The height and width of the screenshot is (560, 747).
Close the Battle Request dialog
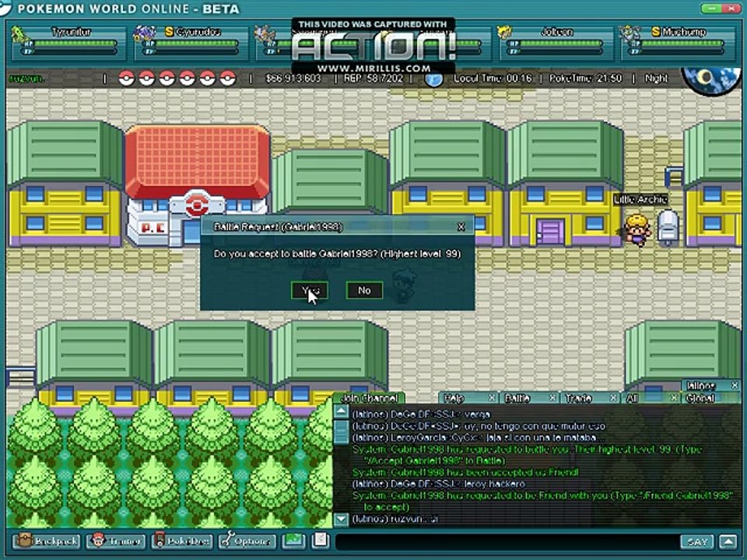tap(461, 227)
